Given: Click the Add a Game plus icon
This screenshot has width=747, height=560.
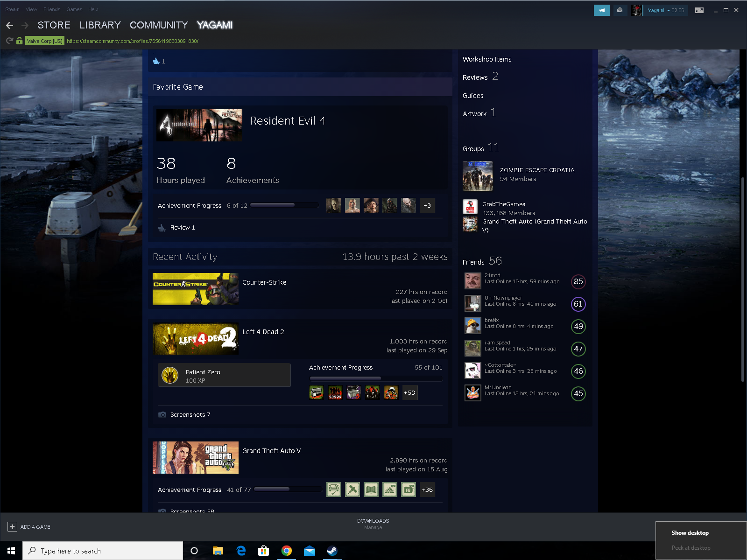Looking at the screenshot, I should (12, 526).
